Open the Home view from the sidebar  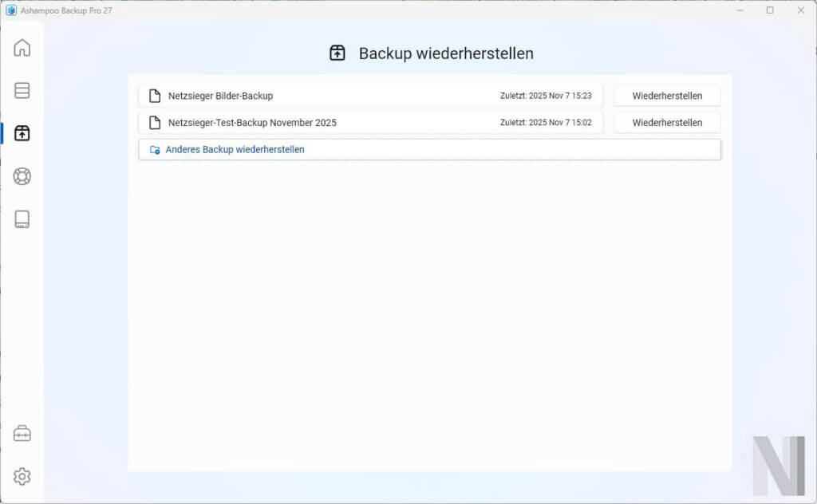22,48
